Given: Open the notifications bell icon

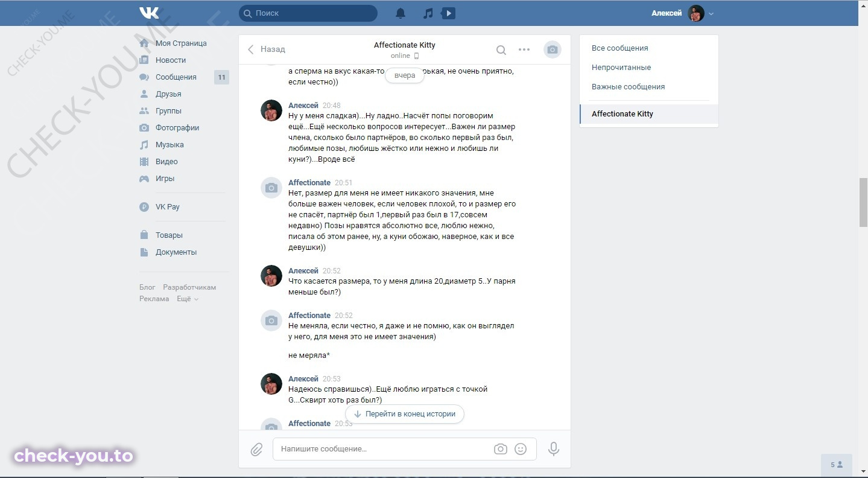Looking at the screenshot, I should [x=401, y=13].
